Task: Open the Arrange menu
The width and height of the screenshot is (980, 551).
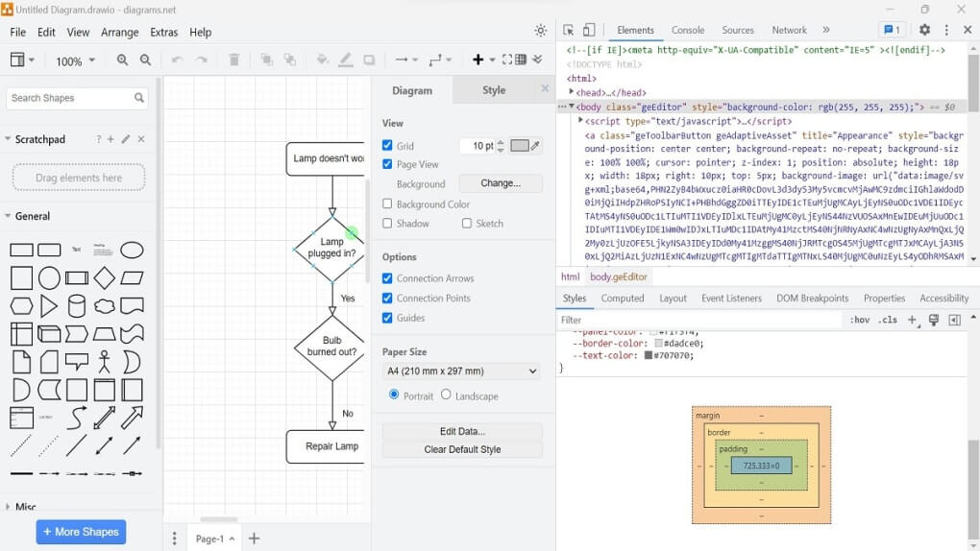Action: pos(120,33)
